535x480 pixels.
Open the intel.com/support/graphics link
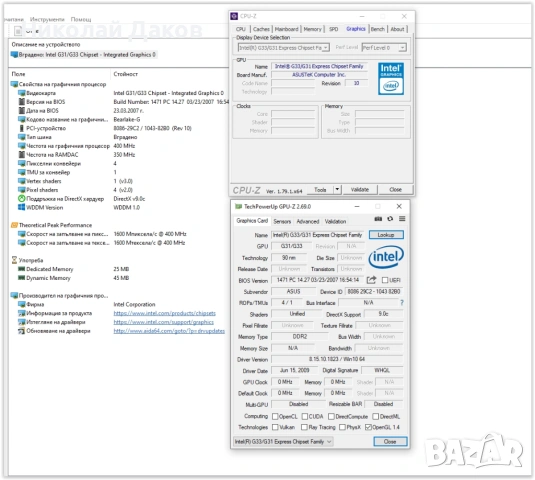(x=164, y=322)
